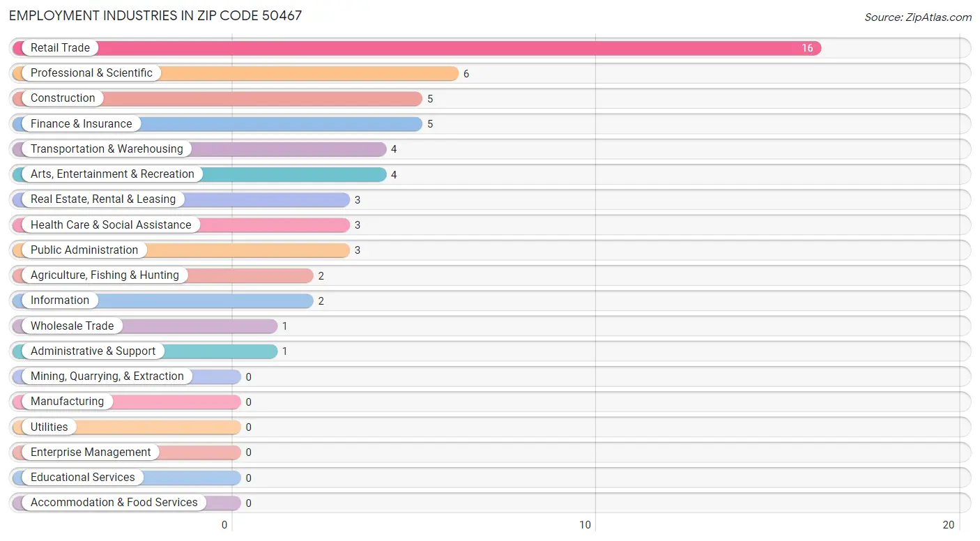
Task: Click the Information value 2
Action: (x=321, y=301)
